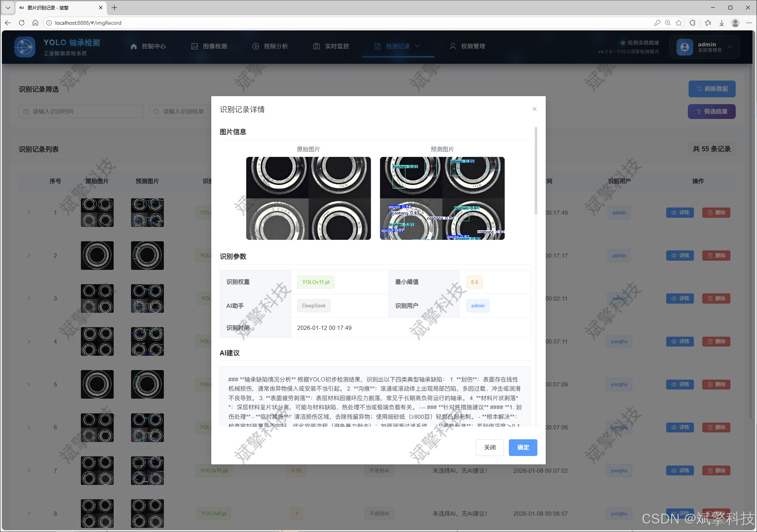The image size is (757, 532).
Task: Click browser favorites star icon
Action: (x=679, y=23)
